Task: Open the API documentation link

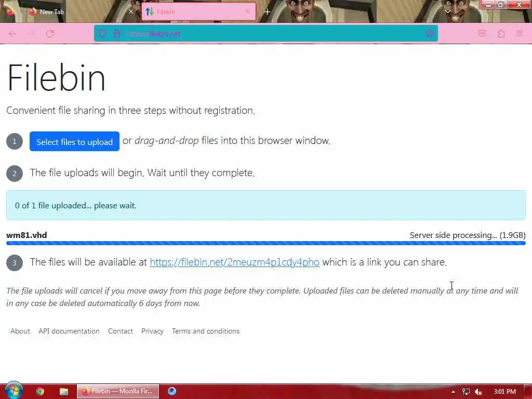Action: tap(69, 331)
